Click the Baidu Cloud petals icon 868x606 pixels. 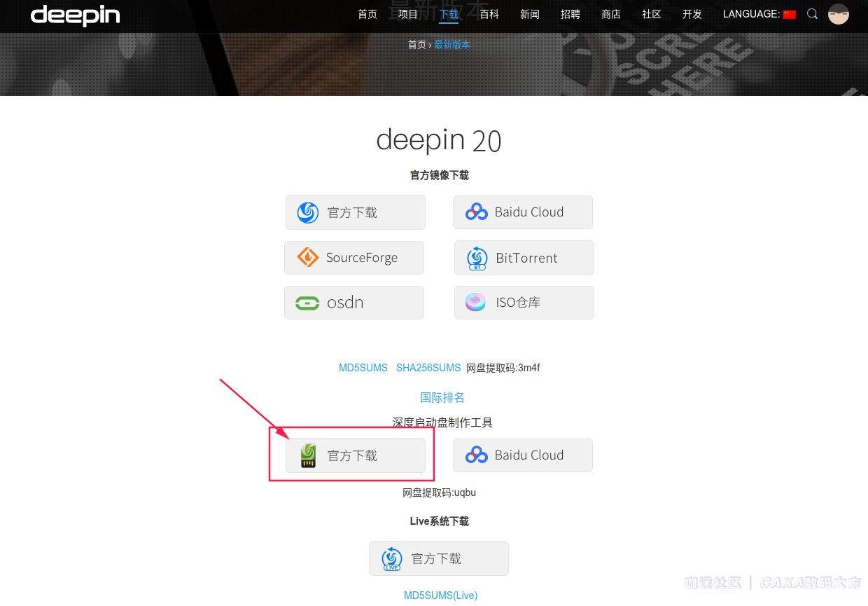[x=476, y=212]
